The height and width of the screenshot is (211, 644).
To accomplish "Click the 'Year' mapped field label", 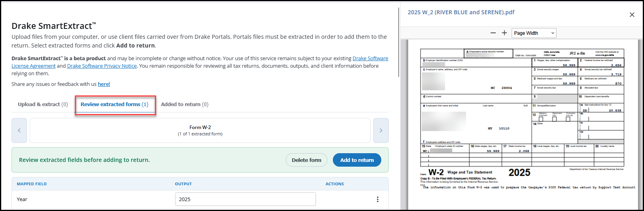I will 22,199.
